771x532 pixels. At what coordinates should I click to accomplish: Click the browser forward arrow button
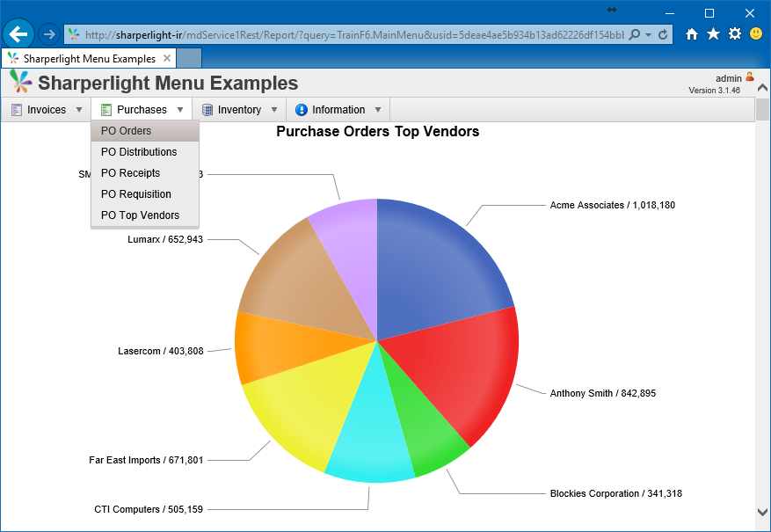tap(48, 34)
